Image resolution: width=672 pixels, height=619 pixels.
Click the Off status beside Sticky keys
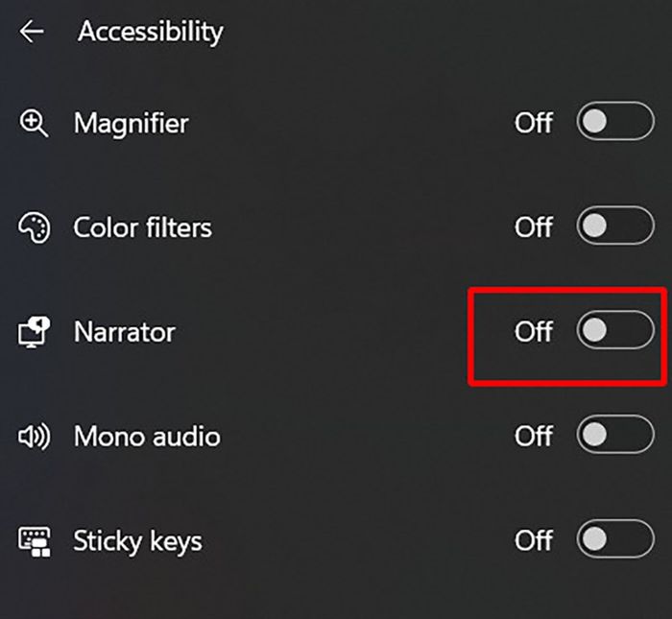point(534,540)
